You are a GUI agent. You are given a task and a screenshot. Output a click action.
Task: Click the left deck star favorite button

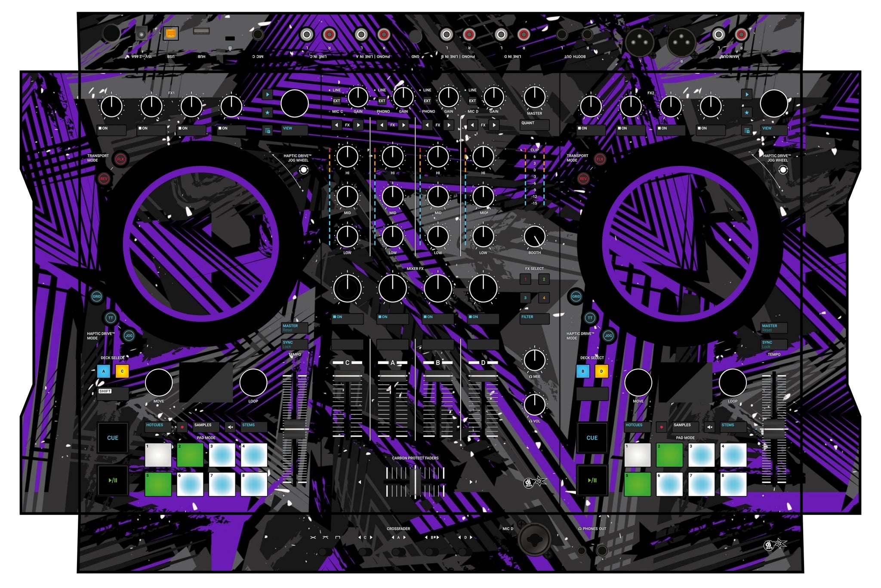point(268,113)
